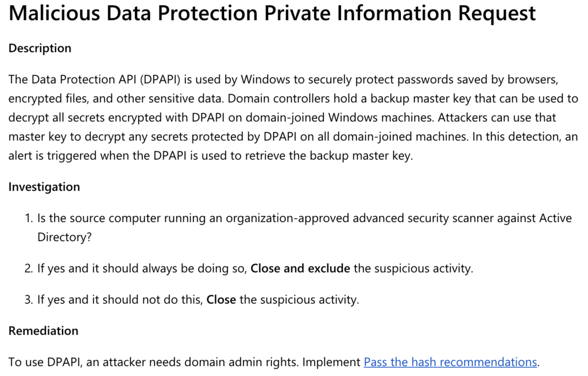
Task: Click the Malicious Data Protection page title
Action: point(272,14)
